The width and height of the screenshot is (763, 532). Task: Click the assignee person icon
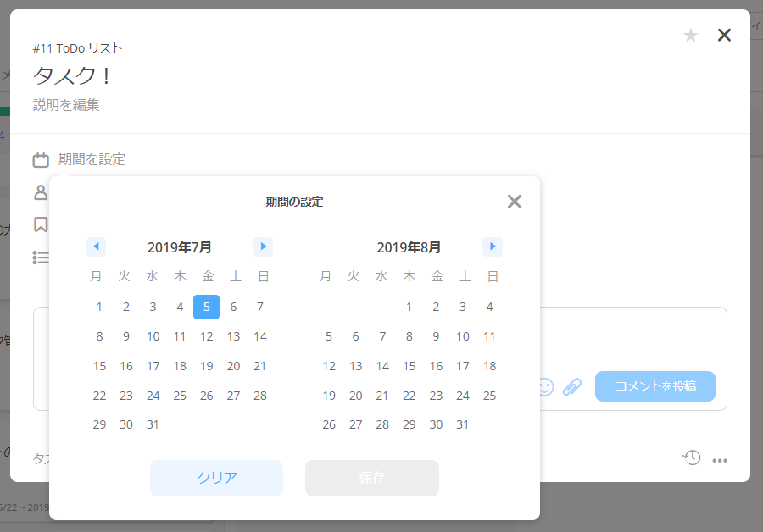click(39, 192)
